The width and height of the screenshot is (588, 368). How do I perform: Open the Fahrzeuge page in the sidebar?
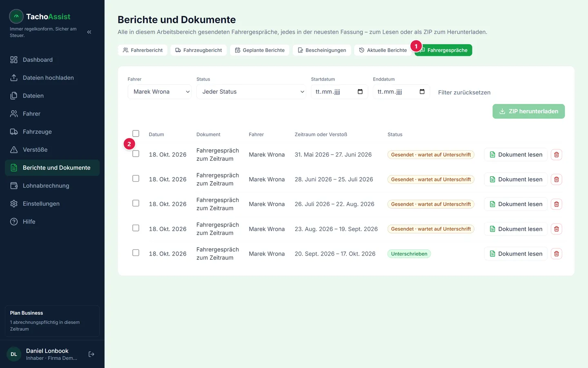click(52, 132)
